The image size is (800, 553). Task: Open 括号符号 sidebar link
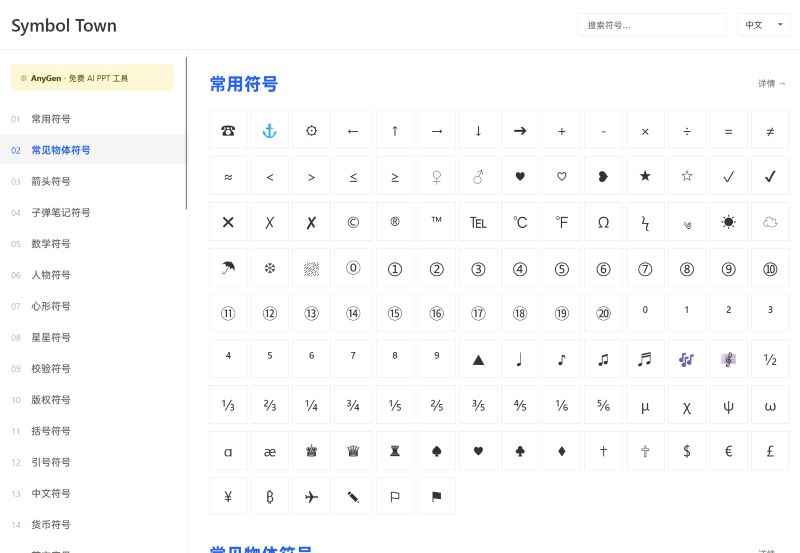click(93, 431)
